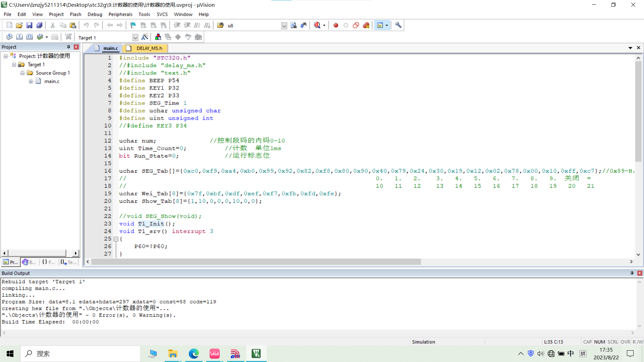Switch to the Books tab in Project panel
644x362 pixels.
click(29, 262)
